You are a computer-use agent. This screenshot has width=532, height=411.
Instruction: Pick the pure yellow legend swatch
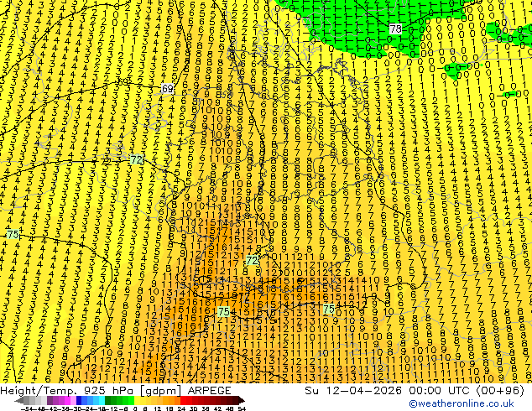137,400
